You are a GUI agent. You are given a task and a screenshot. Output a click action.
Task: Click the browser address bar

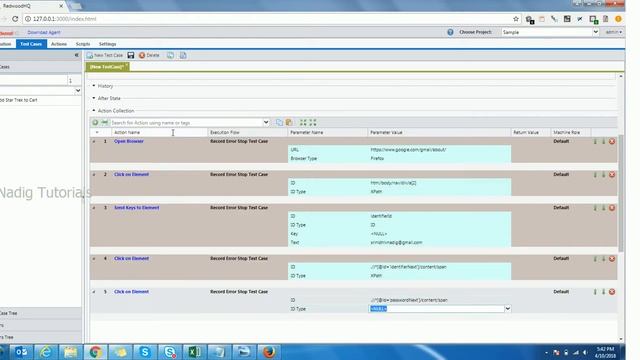[x=265, y=19]
